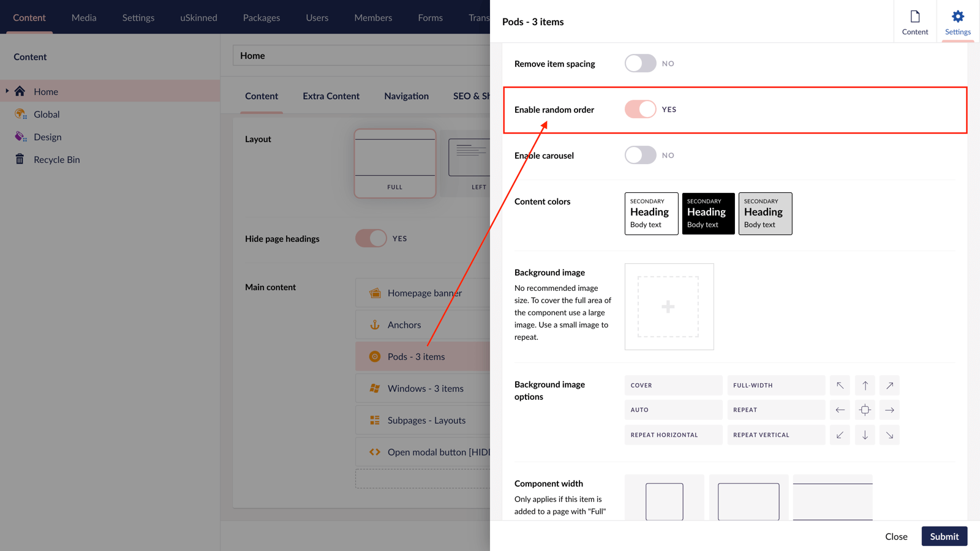Click the Pods - 3 items bullseye icon
The width and height of the screenshot is (980, 551).
(x=375, y=356)
